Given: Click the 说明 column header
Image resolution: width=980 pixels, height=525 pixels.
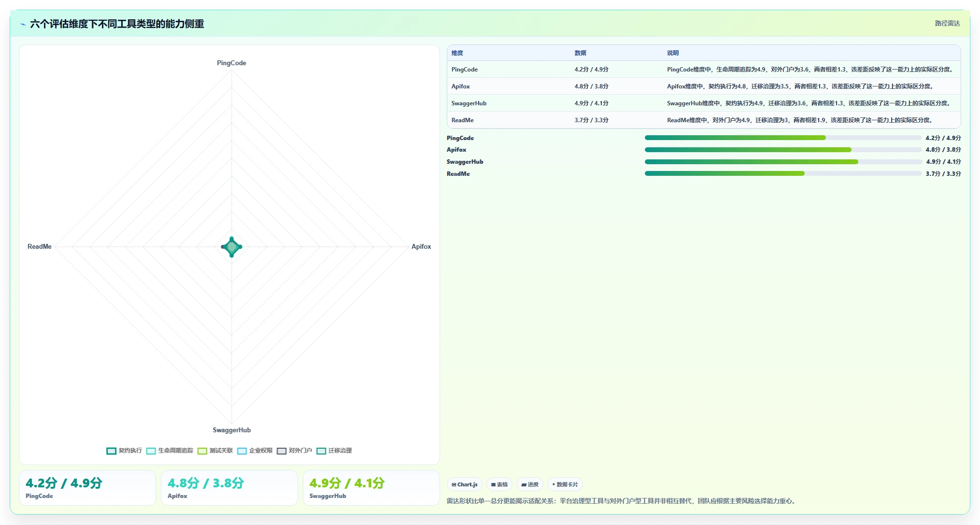Looking at the screenshot, I should click(x=673, y=53).
